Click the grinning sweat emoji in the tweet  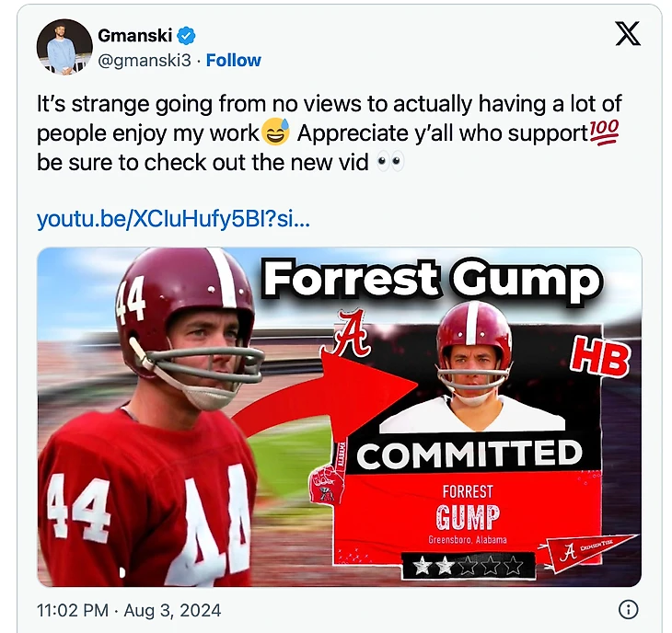[275, 132]
